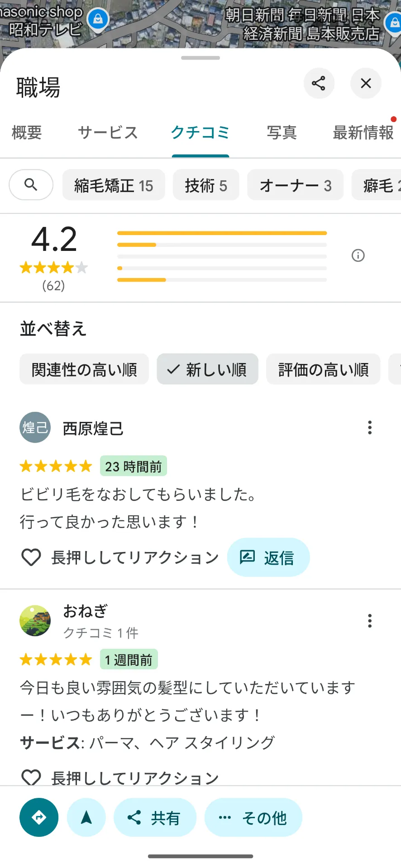The height and width of the screenshot is (868, 401).
Task: Open more options for おねぎ's review
Action: coord(370,621)
